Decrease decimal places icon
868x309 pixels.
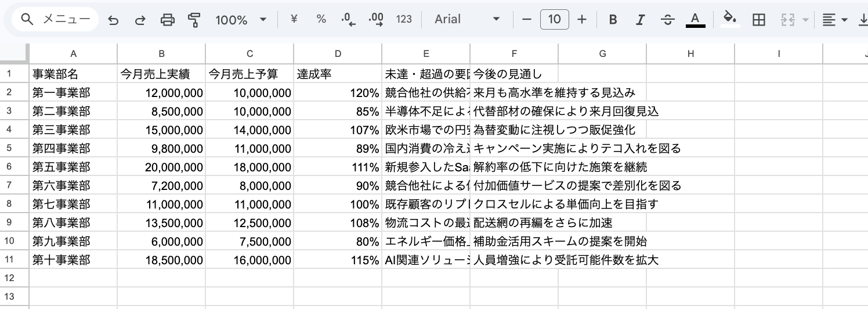[349, 20]
